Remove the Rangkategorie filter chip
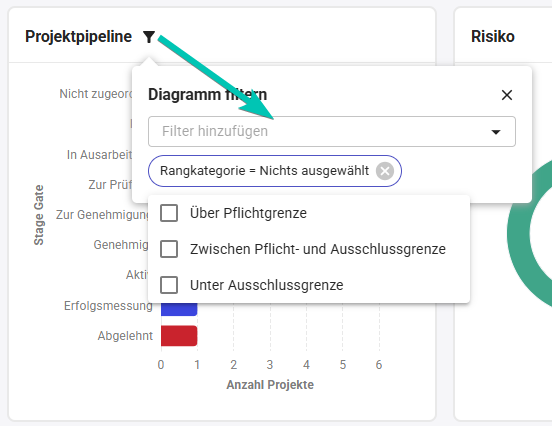 pos(385,171)
